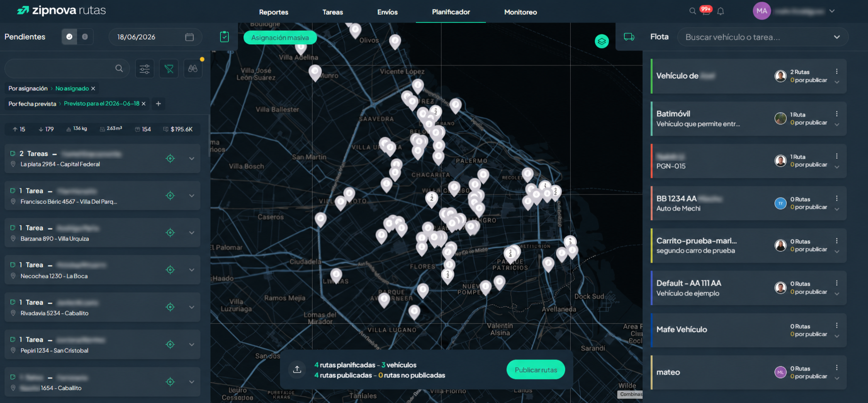Locate Necochea 1230 task on map

170,270
